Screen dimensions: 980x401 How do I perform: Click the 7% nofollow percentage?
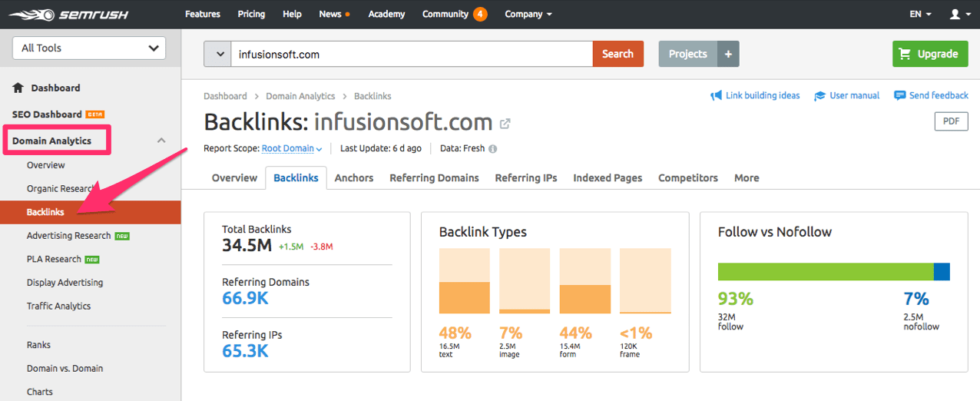[x=916, y=299]
